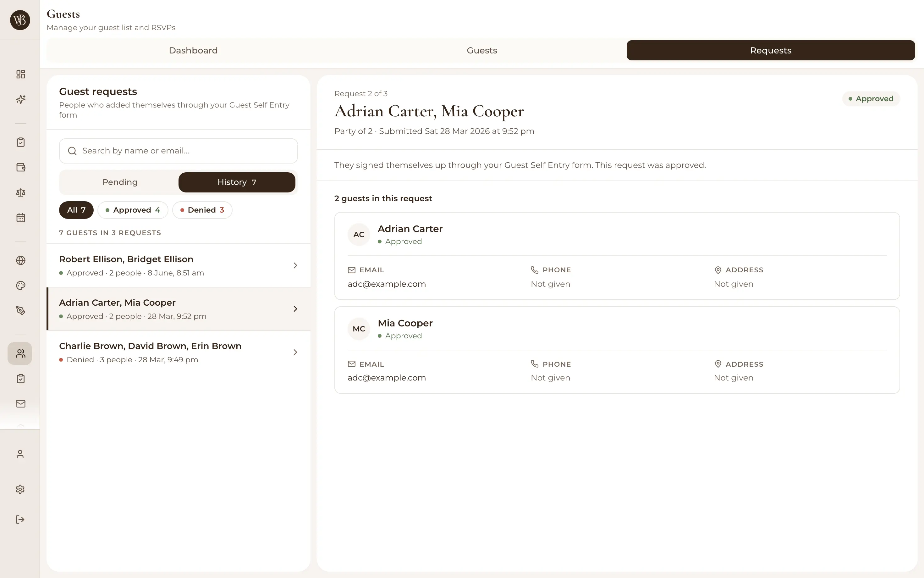Expand the Robert Ellison request chevron
The image size is (924, 578).
295,265
